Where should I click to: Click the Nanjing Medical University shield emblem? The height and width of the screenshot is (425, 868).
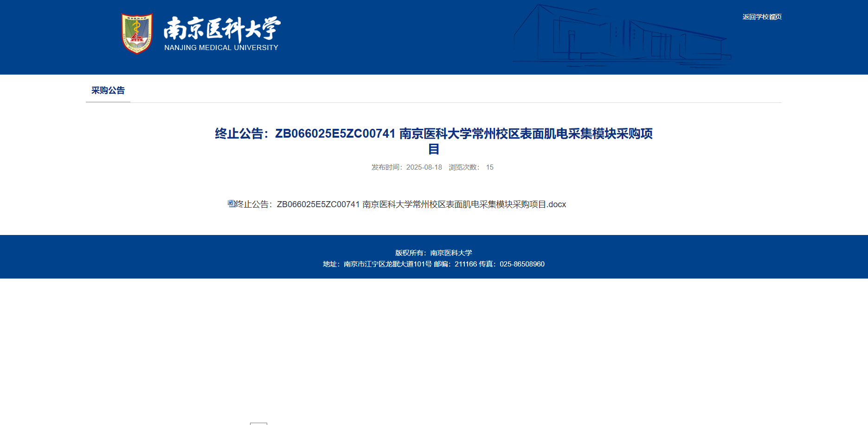click(x=137, y=33)
